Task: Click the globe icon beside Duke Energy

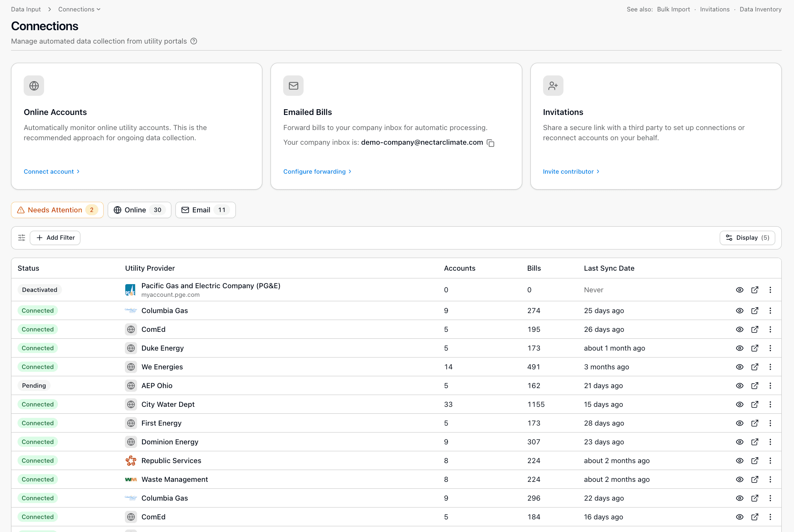Action: 131,348
